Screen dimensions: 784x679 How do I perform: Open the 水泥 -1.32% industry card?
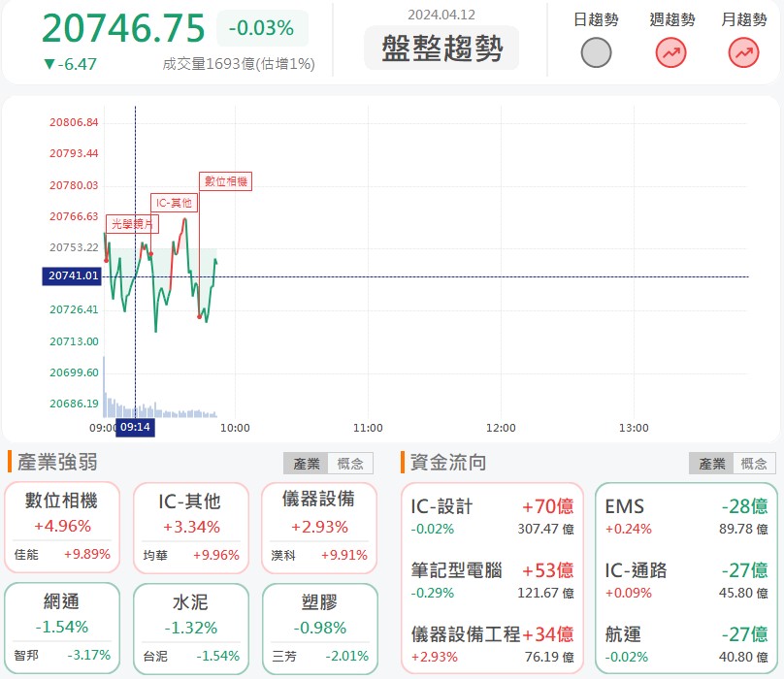(191, 629)
